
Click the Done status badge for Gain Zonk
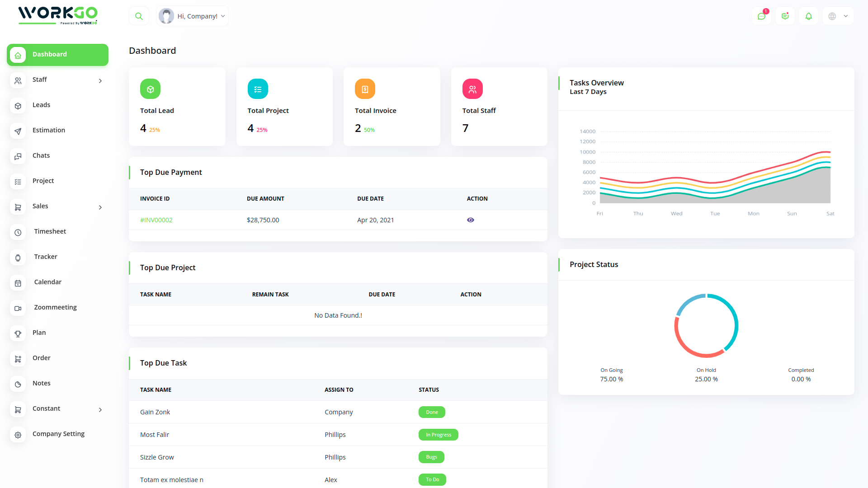point(431,412)
